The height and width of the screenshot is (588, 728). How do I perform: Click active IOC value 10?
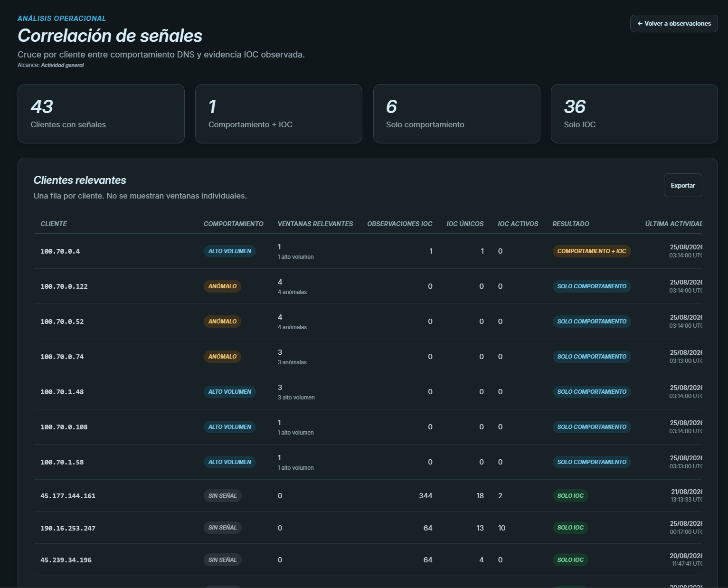[x=501, y=528]
